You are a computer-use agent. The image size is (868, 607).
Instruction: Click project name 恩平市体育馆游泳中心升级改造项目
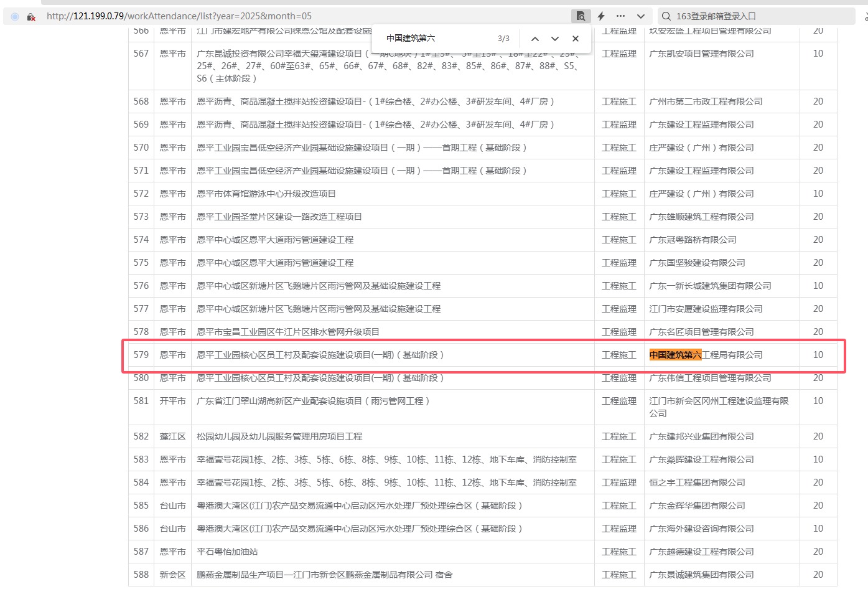pos(266,194)
